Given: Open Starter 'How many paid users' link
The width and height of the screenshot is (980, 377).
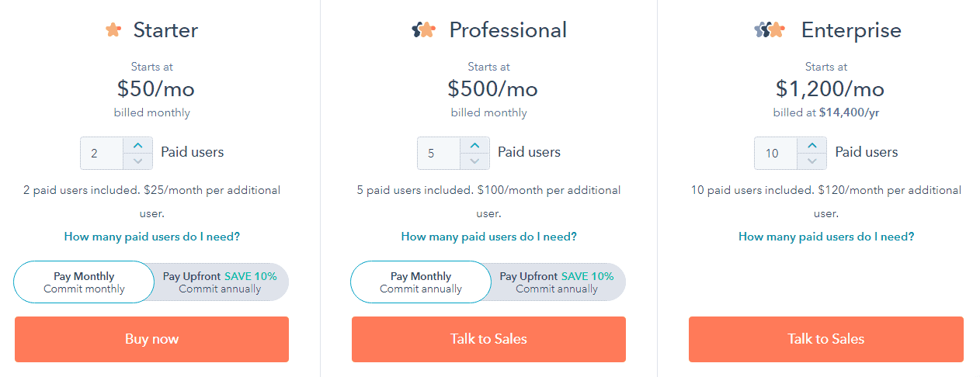Looking at the screenshot, I should [151, 237].
